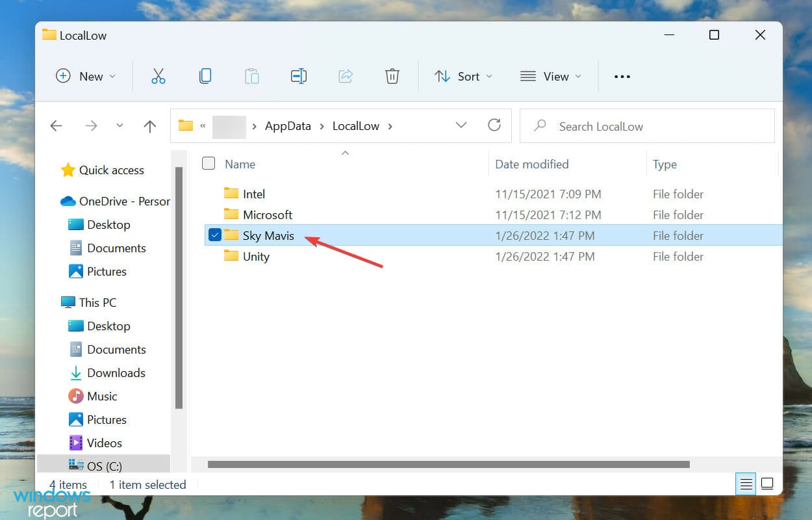This screenshot has height=520, width=812.
Task: Open the See more (three dots) menu
Action: coord(622,77)
